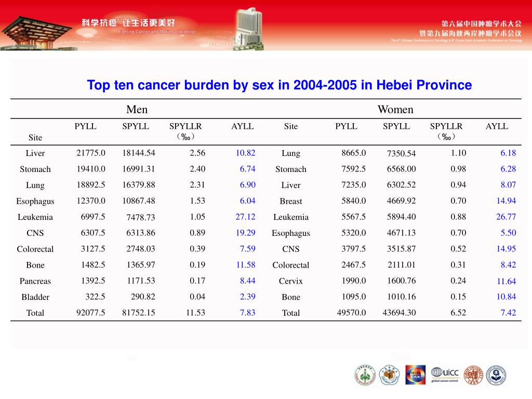Click the 'Breast' site row label

pyautogui.click(x=291, y=201)
